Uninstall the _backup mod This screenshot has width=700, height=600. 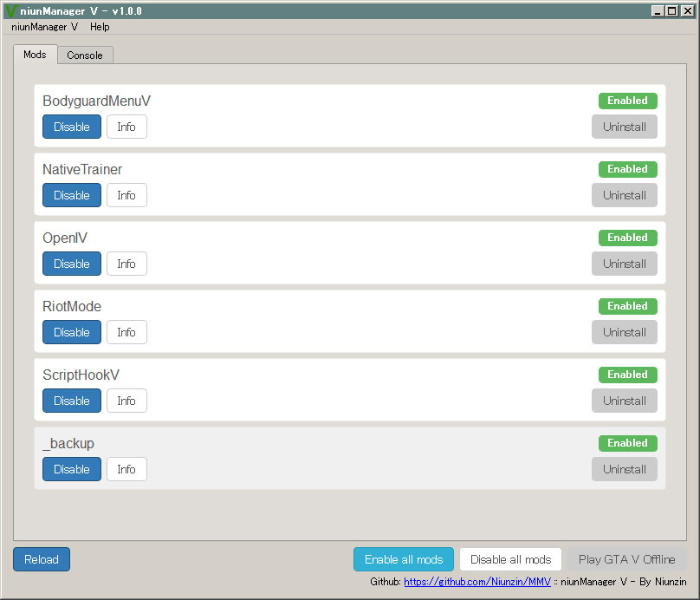tap(625, 469)
